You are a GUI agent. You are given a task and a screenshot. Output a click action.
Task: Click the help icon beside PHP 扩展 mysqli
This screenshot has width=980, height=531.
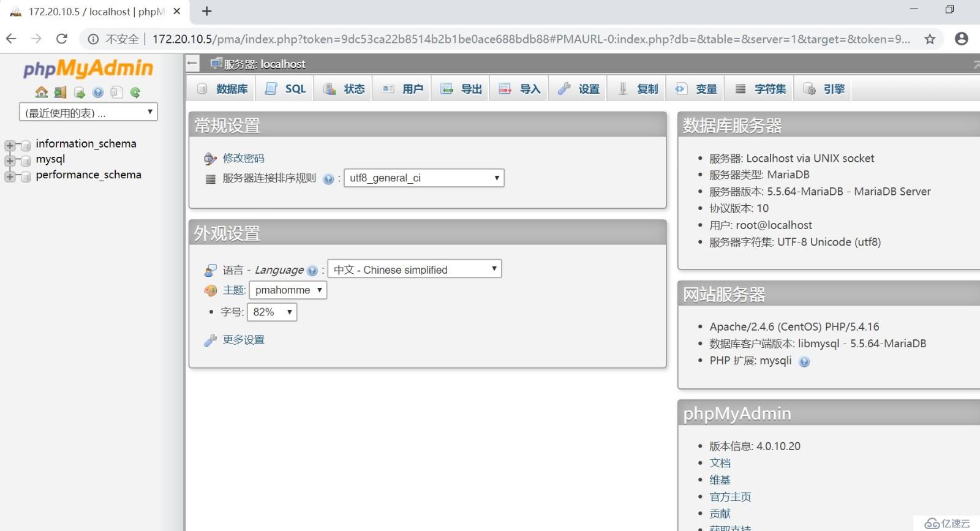point(804,362)
